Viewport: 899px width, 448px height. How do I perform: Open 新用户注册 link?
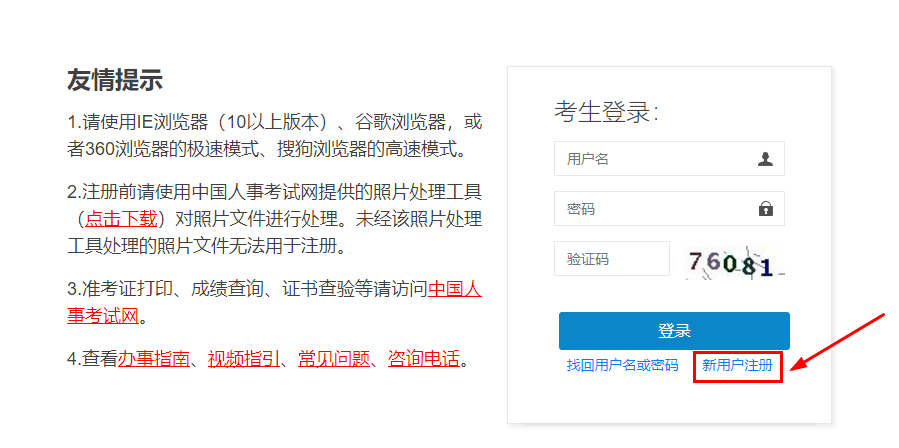[x=737, y=365]
